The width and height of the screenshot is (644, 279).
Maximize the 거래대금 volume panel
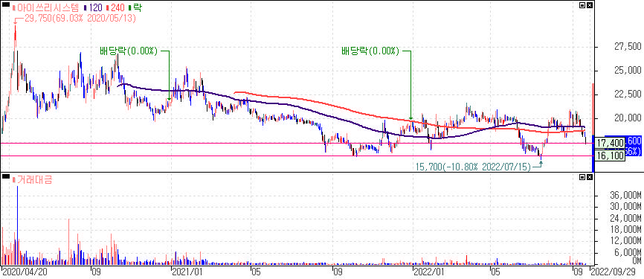(582, 177)
